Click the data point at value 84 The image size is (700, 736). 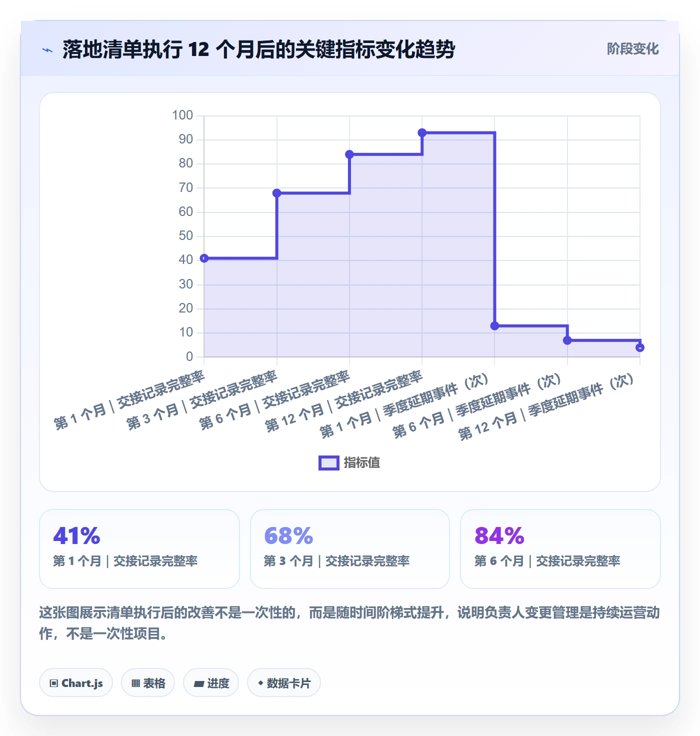pyautogui.click(x=349, y=154)
